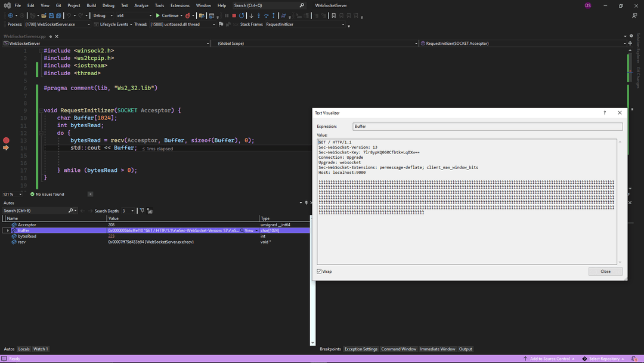Click the No issues found indicator
644x363 pixels.
click(47, 194)
